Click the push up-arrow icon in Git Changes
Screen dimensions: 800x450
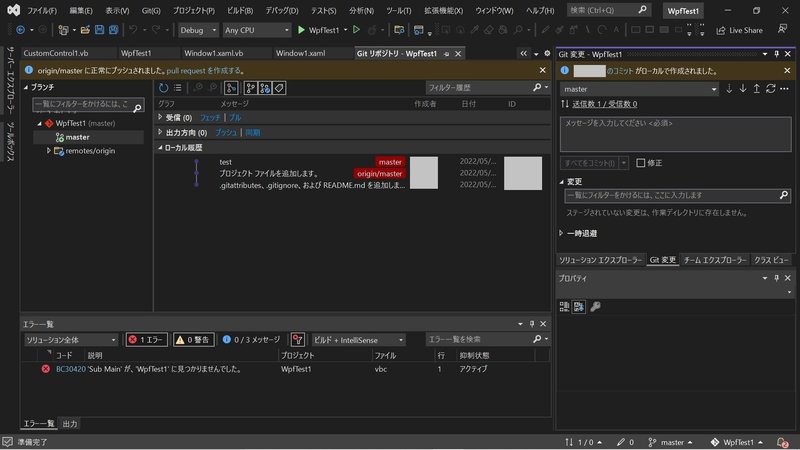point(757,89)
